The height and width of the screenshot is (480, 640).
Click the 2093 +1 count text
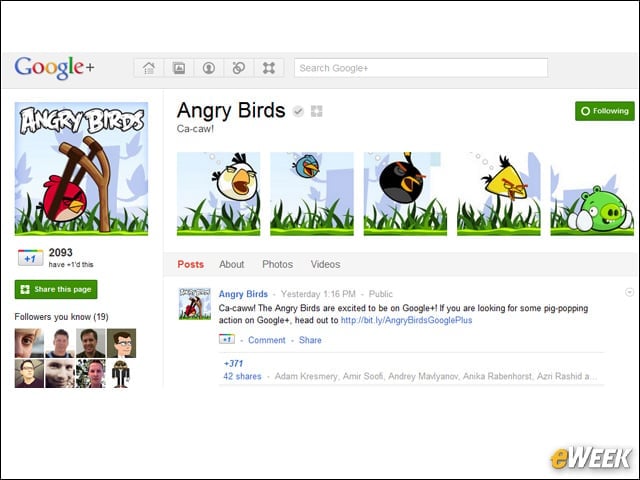60,253
